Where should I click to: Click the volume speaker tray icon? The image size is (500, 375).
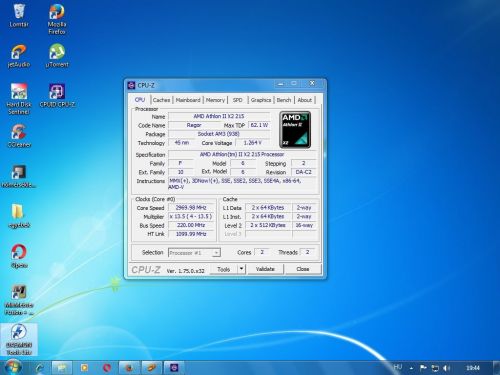point(446,368)
